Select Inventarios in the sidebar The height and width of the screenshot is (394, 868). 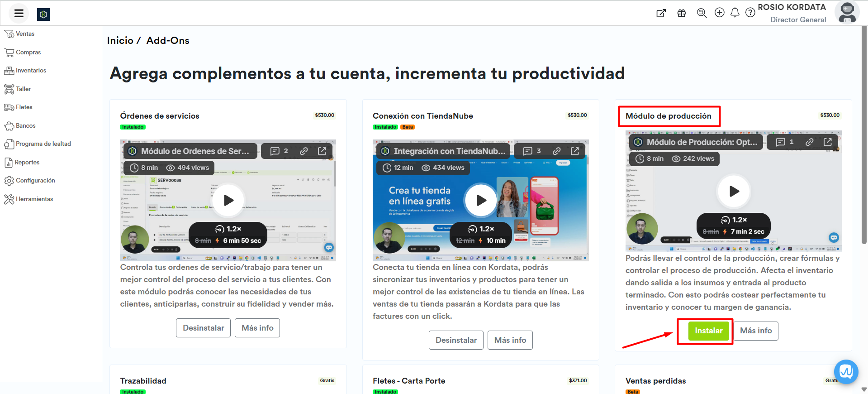31,71
